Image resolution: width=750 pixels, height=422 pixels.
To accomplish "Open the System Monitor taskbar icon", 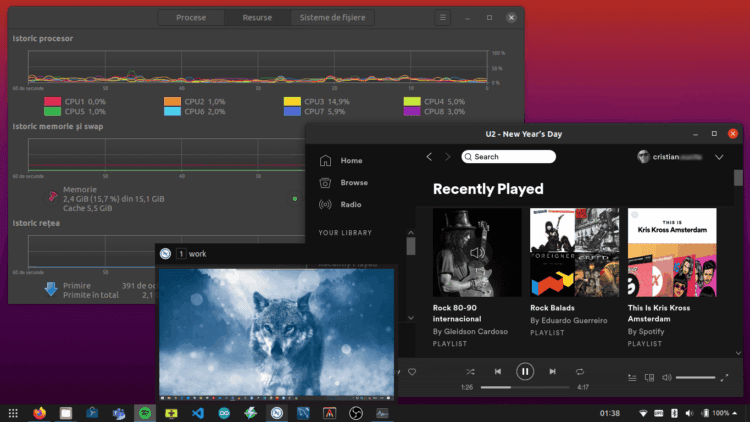I will click(382, 413).
